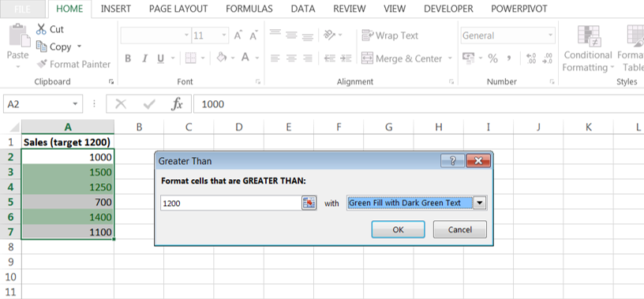Click Decrease Indent icon
The image size is (644, 299).
click(x=329, y=58)
